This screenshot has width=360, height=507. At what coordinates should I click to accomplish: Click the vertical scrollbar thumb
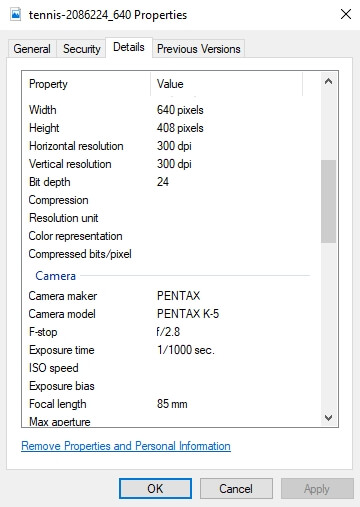328,201
